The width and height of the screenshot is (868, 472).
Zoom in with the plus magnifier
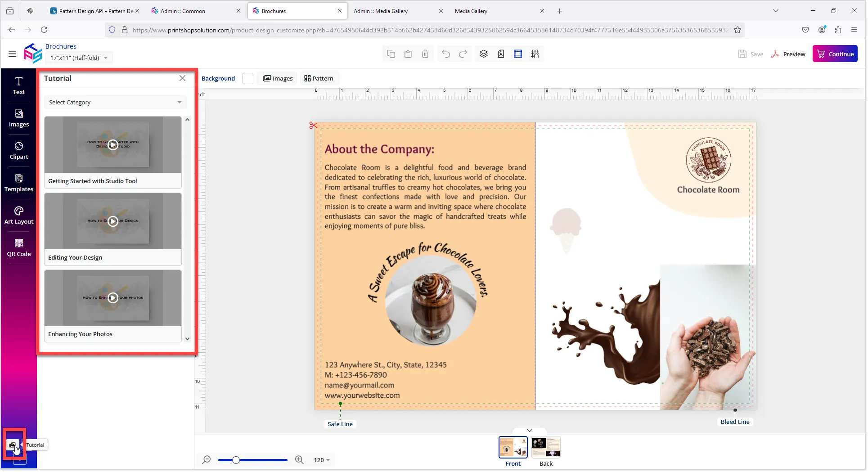[299, 460]
